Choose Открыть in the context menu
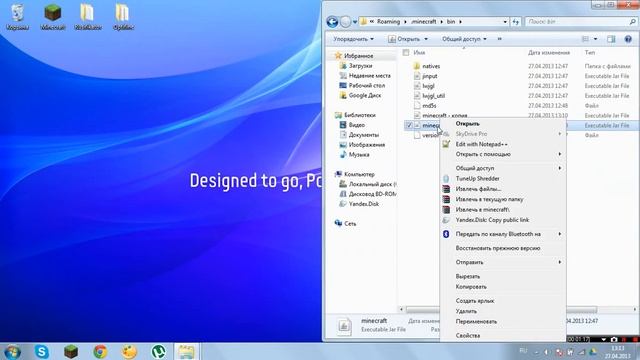This screenshot has height=360, width=640. coord(503,124)
